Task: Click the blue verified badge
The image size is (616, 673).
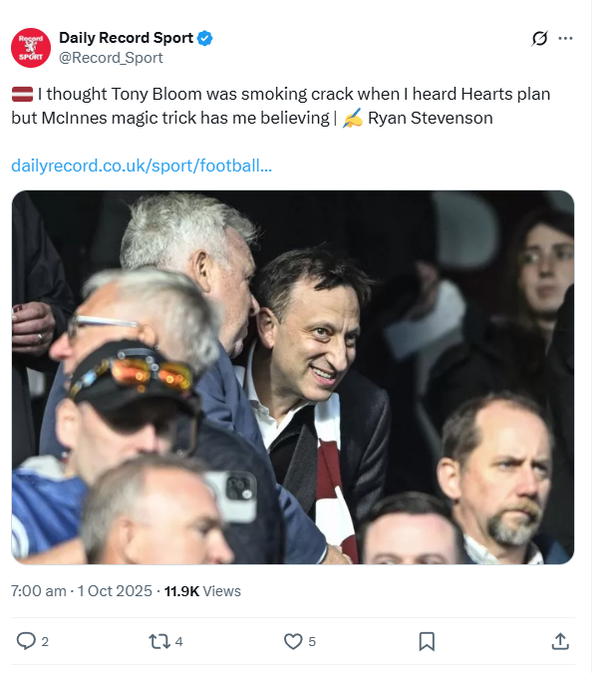Action: click(204, 38)
